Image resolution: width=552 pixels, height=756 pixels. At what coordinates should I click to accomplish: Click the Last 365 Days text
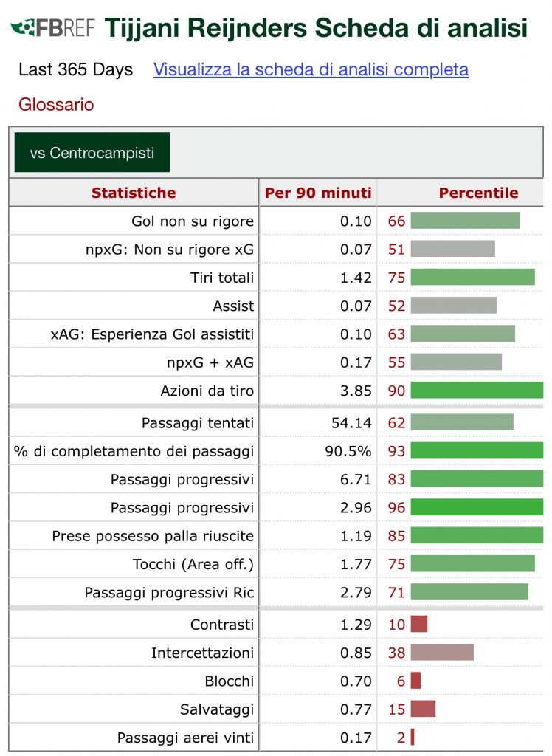coord(76,69)
